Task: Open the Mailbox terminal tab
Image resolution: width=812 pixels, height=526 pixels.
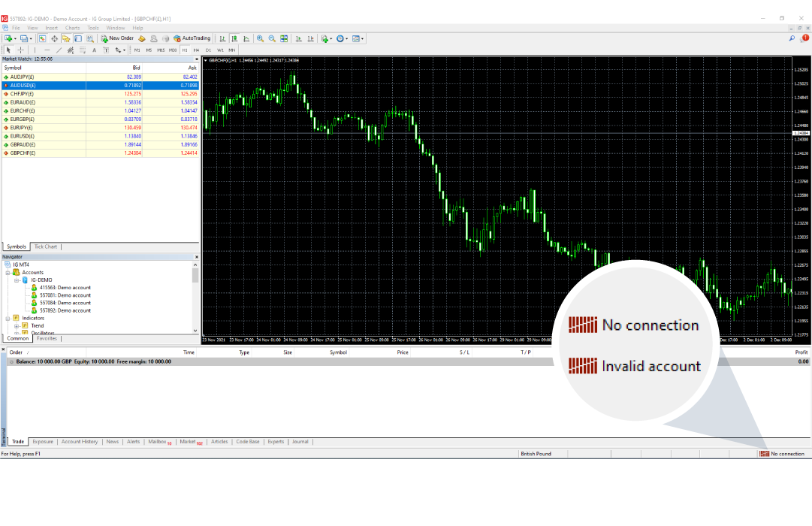Action: (159, 442)
